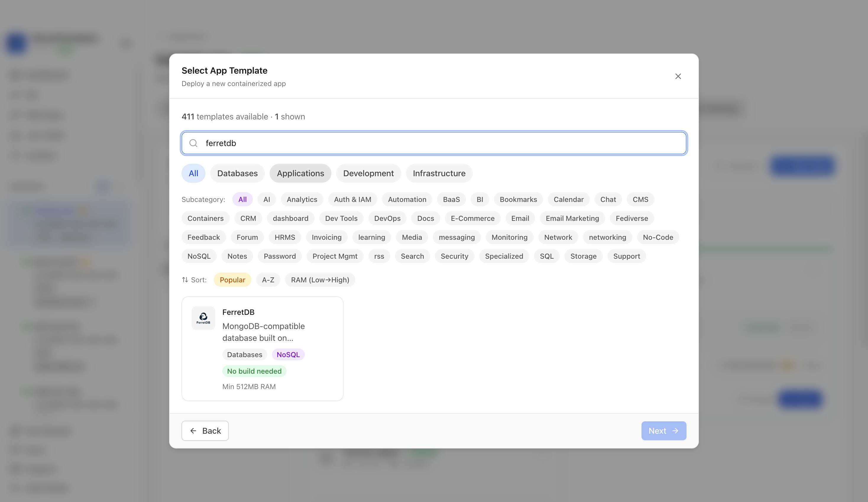Screen dimensions: 868x502
Task: Select the Infrastructure category tab
Action: (439, 173)
